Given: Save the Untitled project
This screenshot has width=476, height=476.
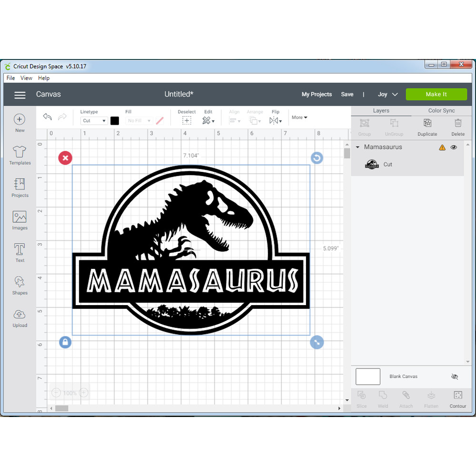Looking at the screenshot, I should click(x=347, y=94).
